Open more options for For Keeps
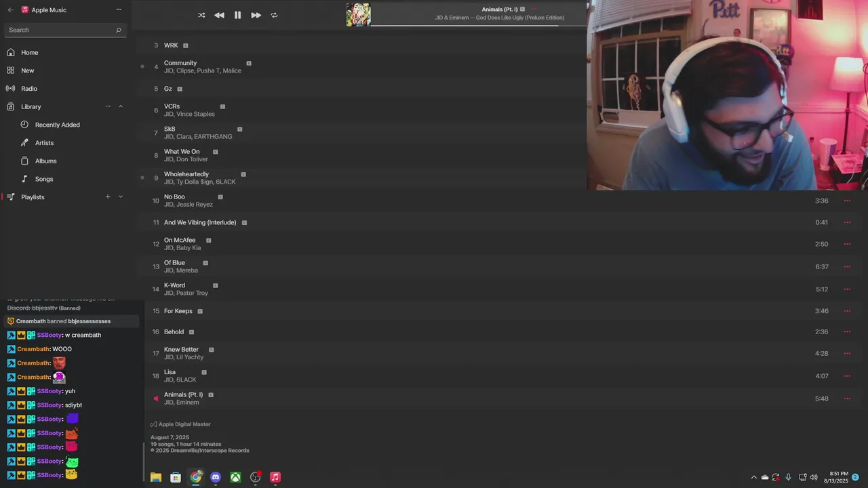This screenshot has width=868, height=488. [x=847, y=311]
